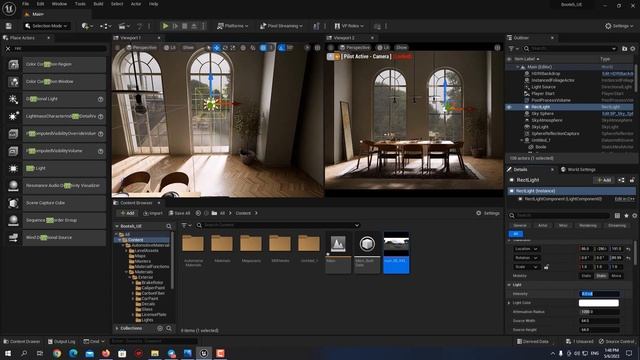Set Mobility to Stationary

tap(601, 276)
